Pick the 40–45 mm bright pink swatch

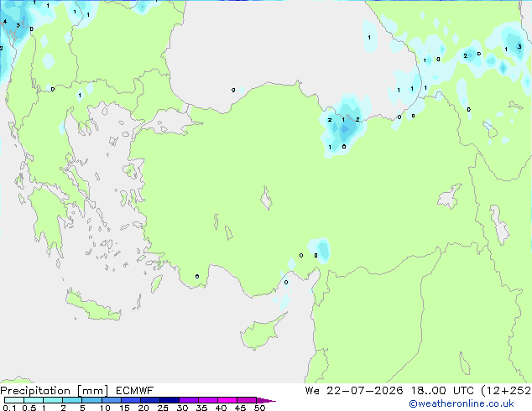pos(227,400)
